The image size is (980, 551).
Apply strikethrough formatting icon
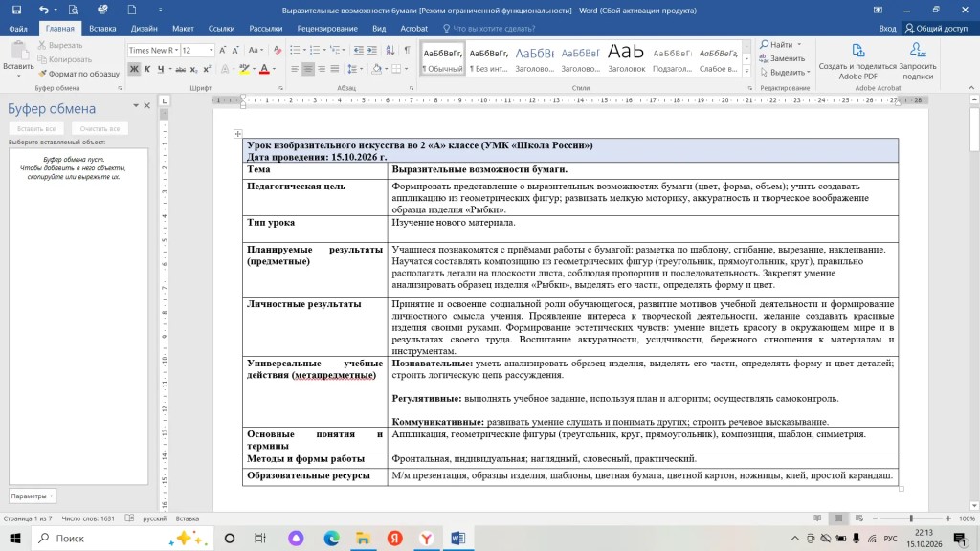180,69
